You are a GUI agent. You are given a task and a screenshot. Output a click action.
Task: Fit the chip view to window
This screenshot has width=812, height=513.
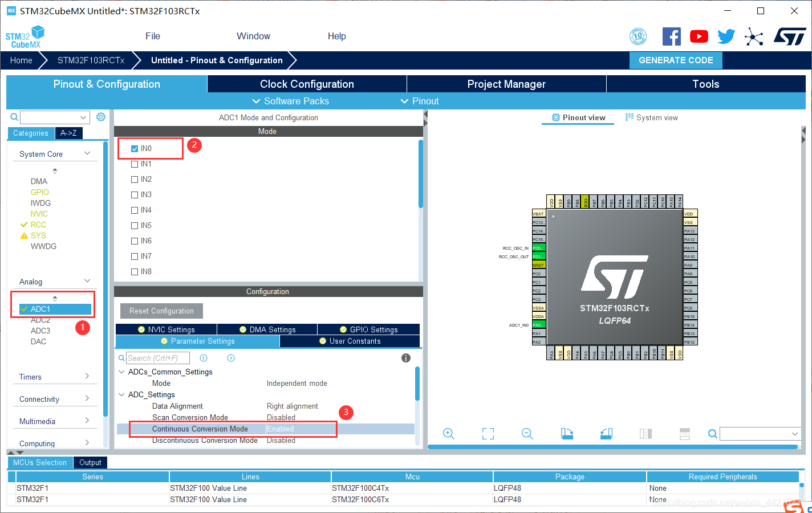click(x=488, y=434)
